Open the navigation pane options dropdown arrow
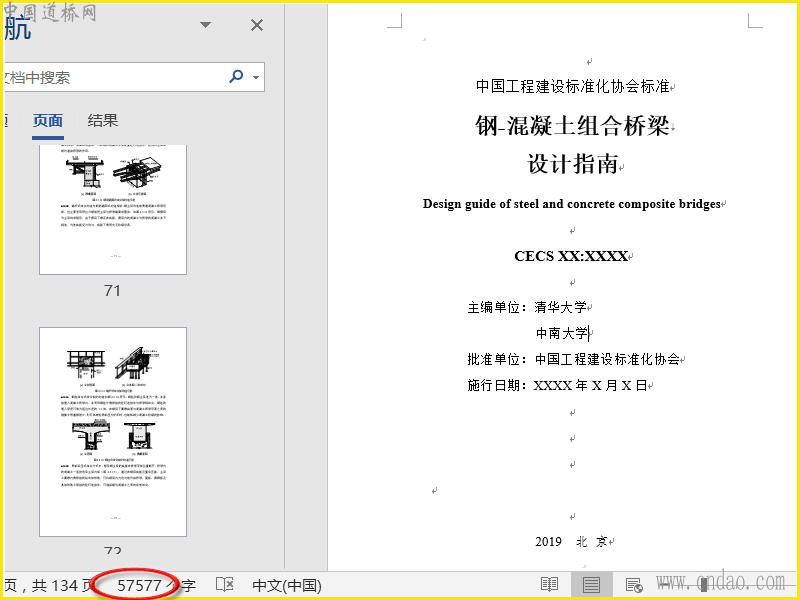 pos(205,24)
